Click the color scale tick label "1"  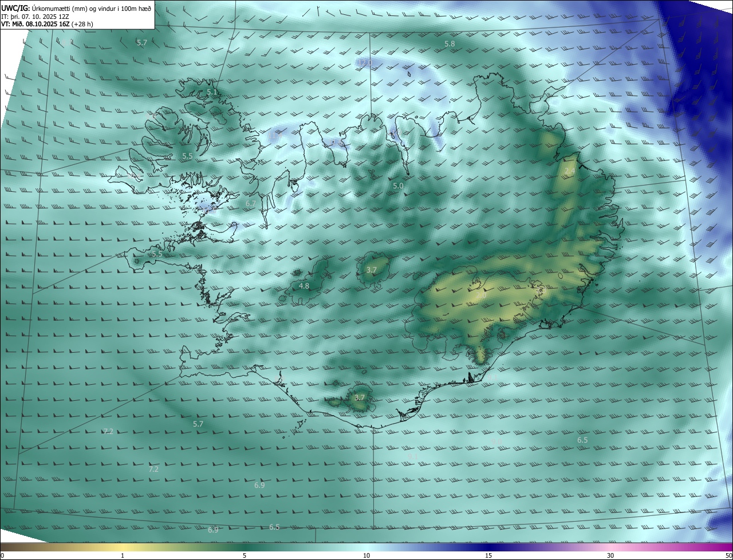pyautogui.click(x=123, y=555)
